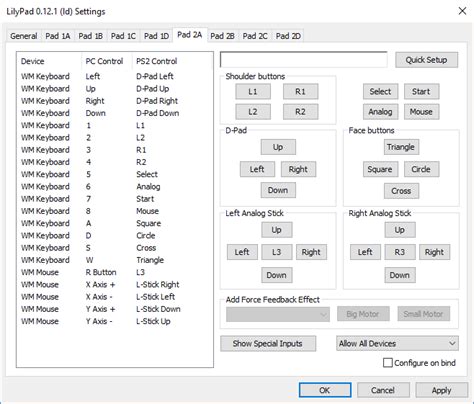Click the Quick Setup button
The width and height of the screenshot is (474, 404).
point(426,60)
